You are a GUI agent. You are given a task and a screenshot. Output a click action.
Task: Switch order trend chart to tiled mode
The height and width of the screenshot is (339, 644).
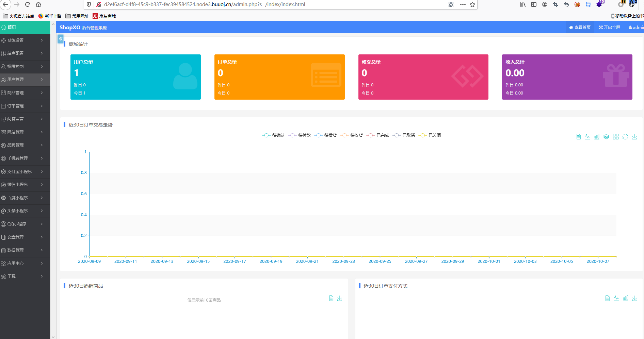point(616,137)
